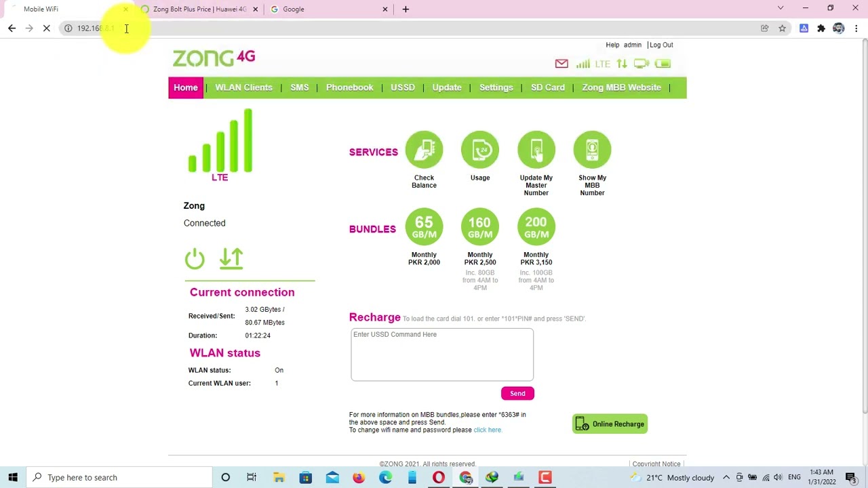
Task: Open the WLAN Clients menu item
Action: pyautogui.click(x=243, y=87)
